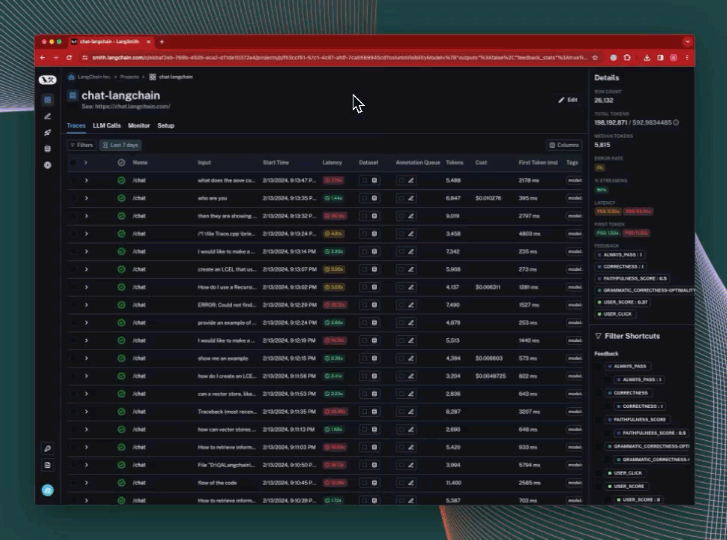
Task: Click annotation pencil for 'create an LCEL' row
Action: 411,269
